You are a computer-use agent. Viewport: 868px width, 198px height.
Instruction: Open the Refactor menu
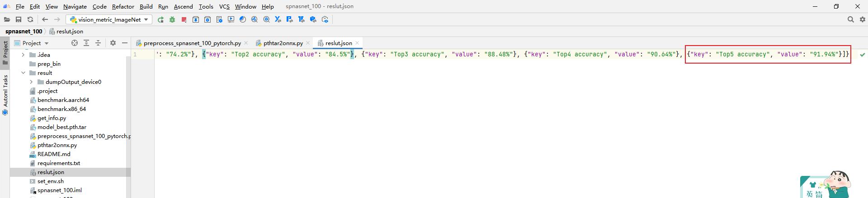123,6
